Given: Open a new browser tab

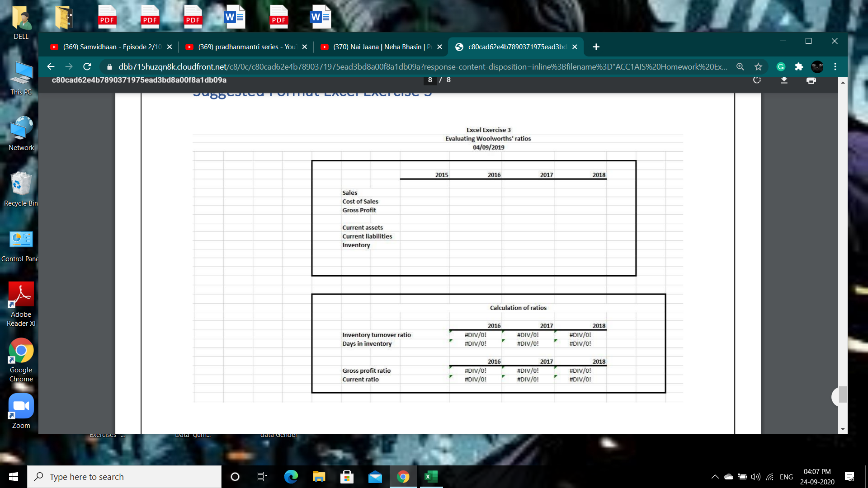Looking at the screenshot, I should [596, 47].
